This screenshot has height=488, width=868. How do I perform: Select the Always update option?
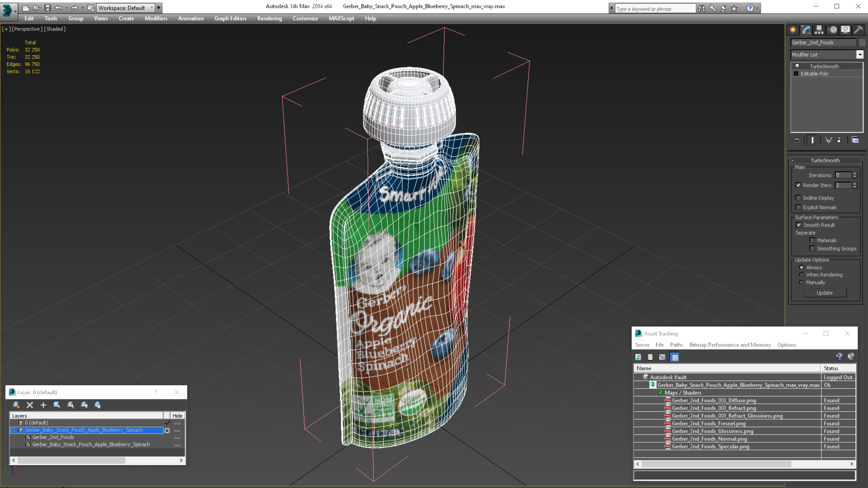pyautogui.click(x=801, y=267)
